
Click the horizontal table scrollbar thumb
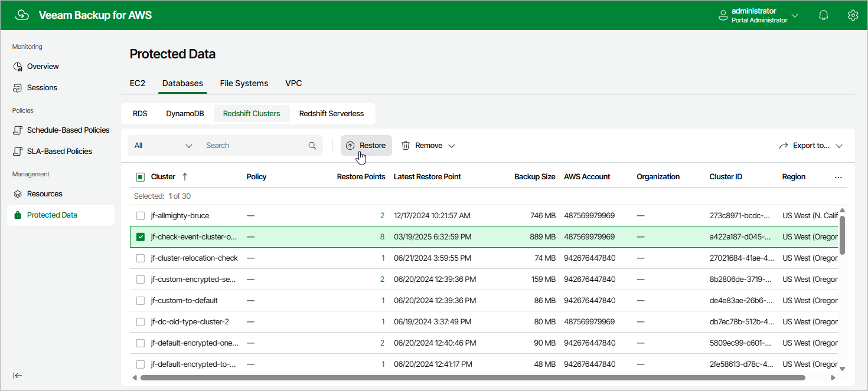tap(473, 377)
